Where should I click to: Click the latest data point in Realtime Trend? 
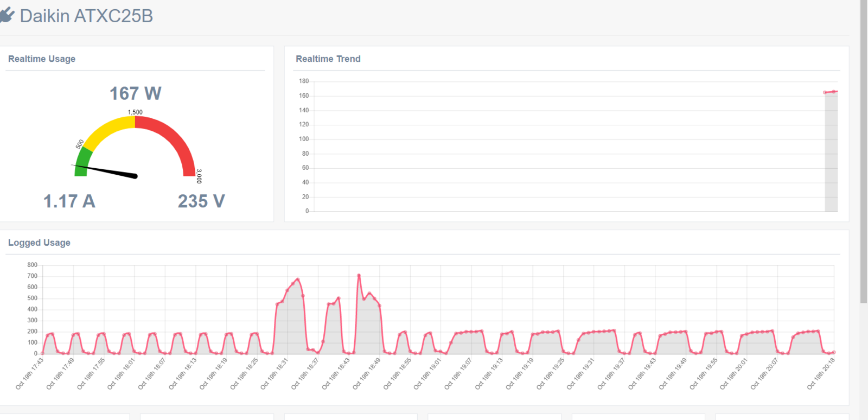coord(834,92)
